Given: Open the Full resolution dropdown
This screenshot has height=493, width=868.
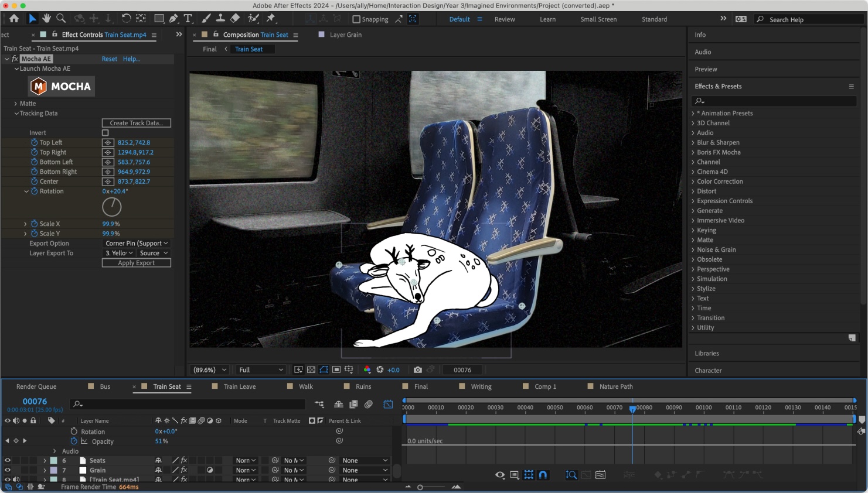Looking at the screenshot, I should pyautogui.click(x=261, y=370).
